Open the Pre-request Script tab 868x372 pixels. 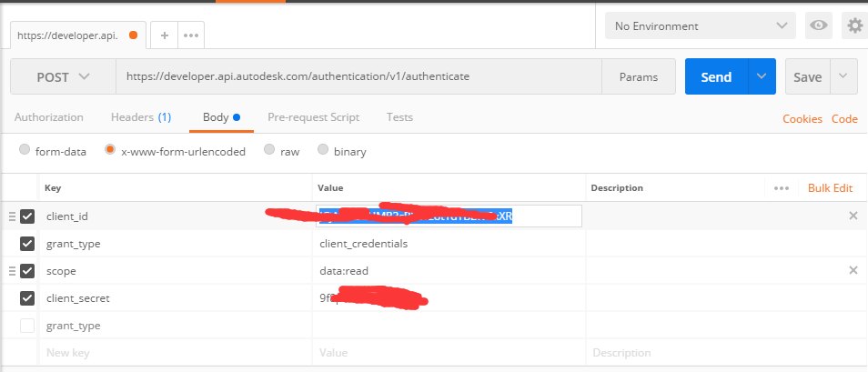313,117
